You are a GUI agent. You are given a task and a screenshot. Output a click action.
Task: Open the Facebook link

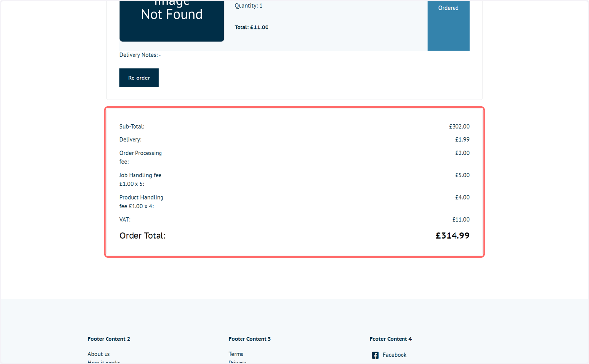click(x=395, y=355)
